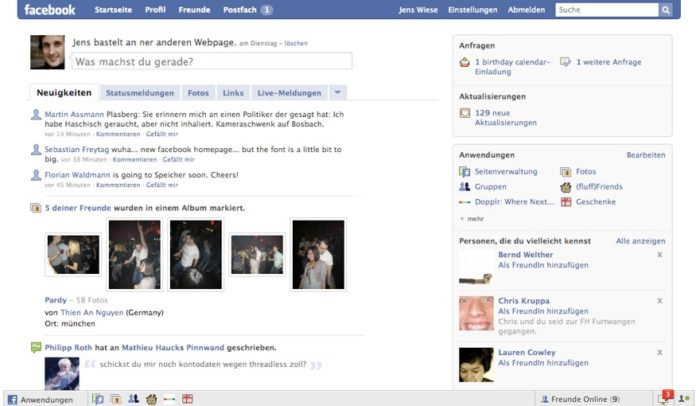Click Alle anzeigen link
This screenshot has width=696, height=406.
point(641,241)
